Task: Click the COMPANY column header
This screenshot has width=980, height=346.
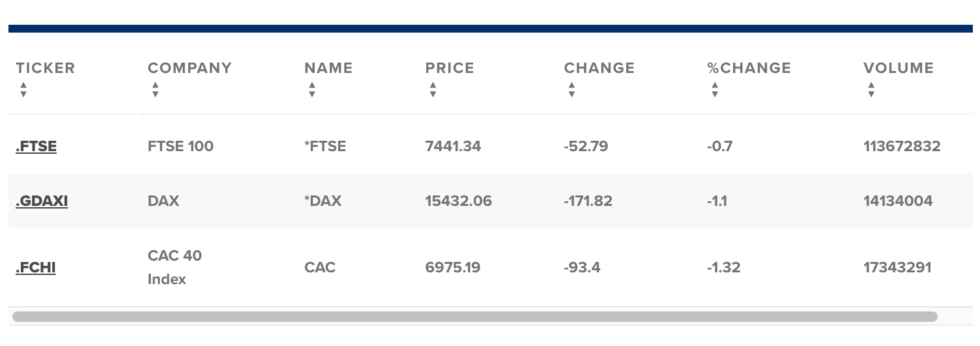Action: 190,68
